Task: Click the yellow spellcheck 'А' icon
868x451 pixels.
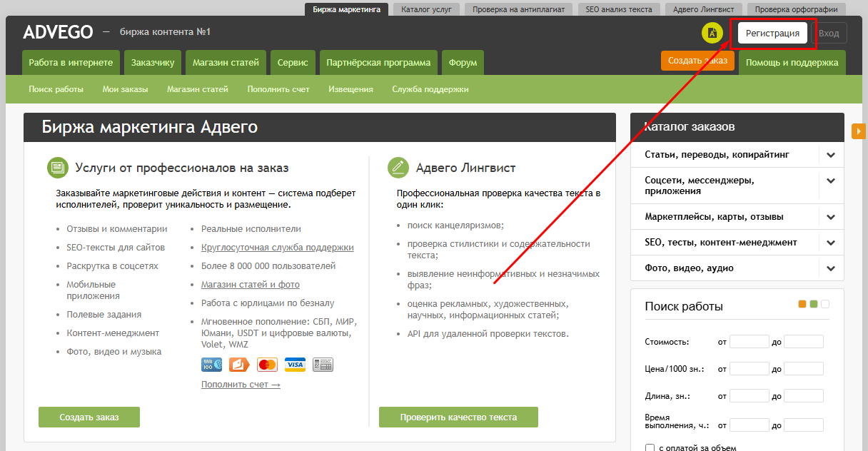Action: click(x=712, y=33)
